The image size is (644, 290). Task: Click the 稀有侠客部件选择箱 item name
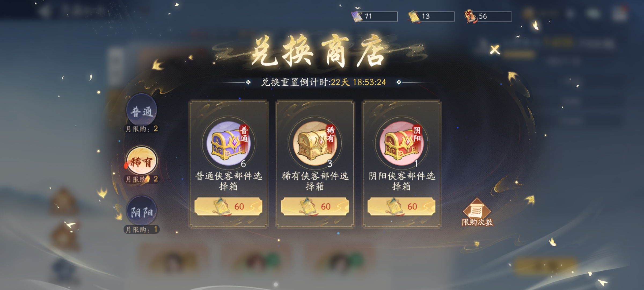[x=315, y=181]
